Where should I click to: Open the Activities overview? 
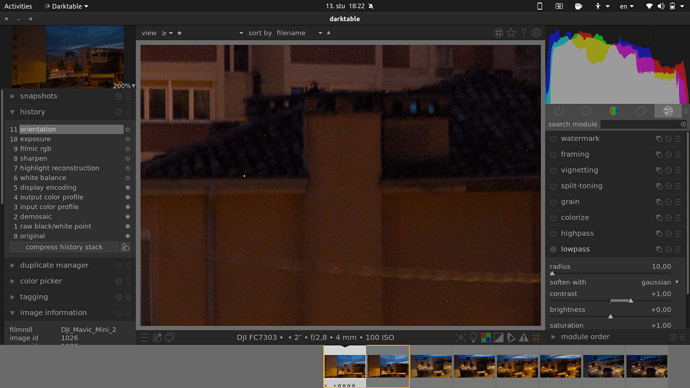(x=18, y=6)
